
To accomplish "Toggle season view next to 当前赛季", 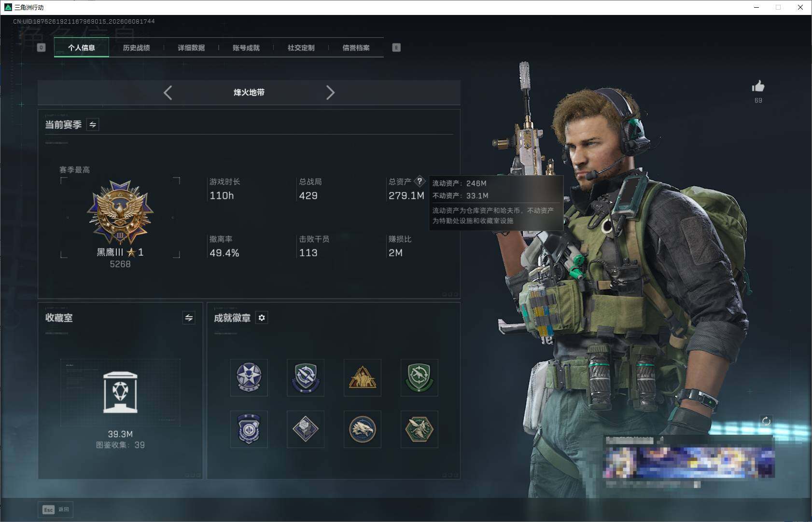I will pyautogui.click(x=93, y=124).
